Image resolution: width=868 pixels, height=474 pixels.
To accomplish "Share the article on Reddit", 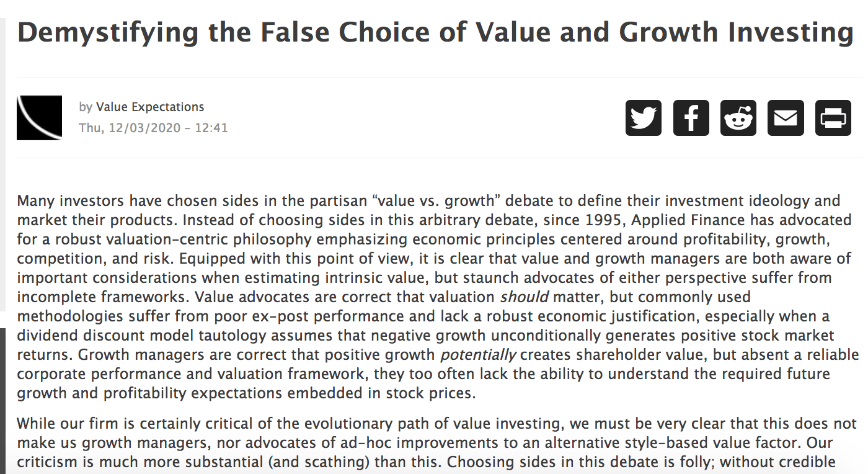I will coord(738,117).
